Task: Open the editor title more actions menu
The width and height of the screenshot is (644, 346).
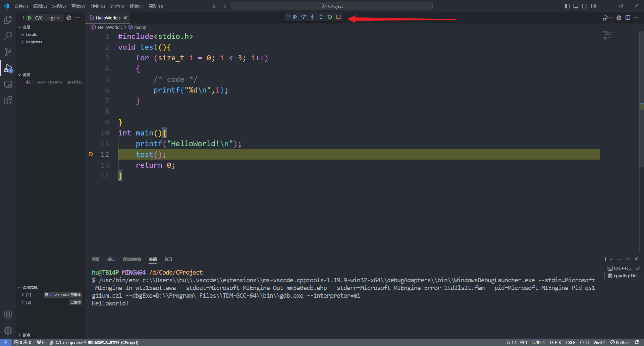Action: (636, 18)
